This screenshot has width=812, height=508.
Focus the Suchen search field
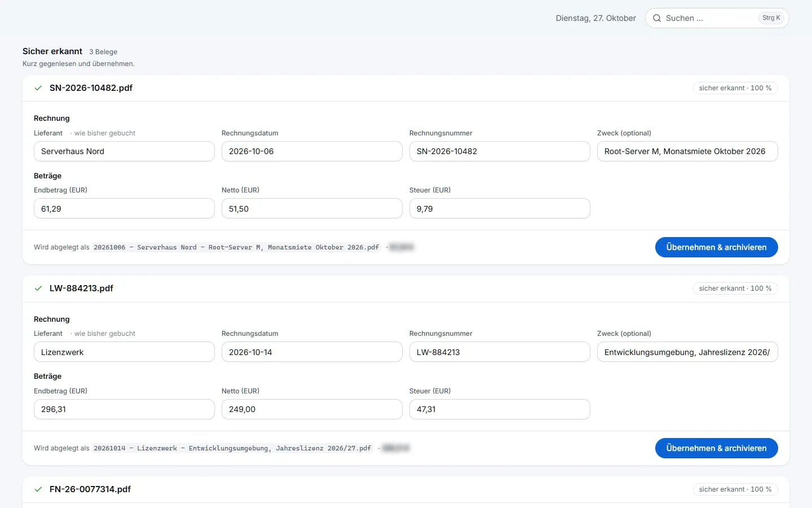click(717, 18)
